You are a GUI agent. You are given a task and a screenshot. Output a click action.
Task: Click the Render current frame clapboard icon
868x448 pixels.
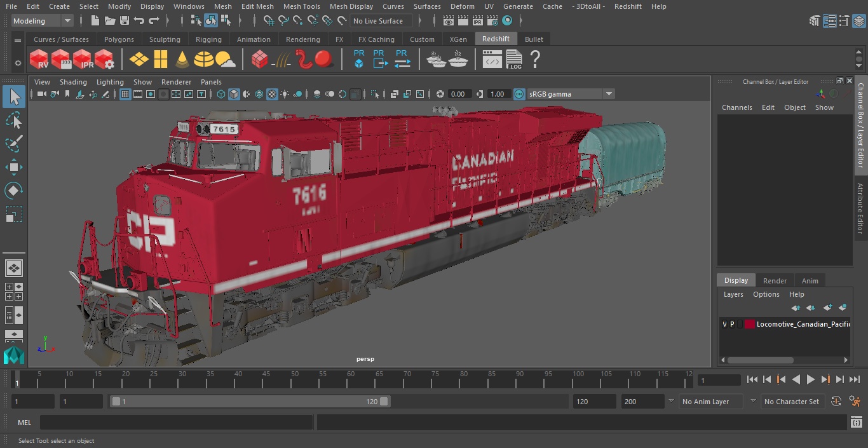tap(463, 21)
